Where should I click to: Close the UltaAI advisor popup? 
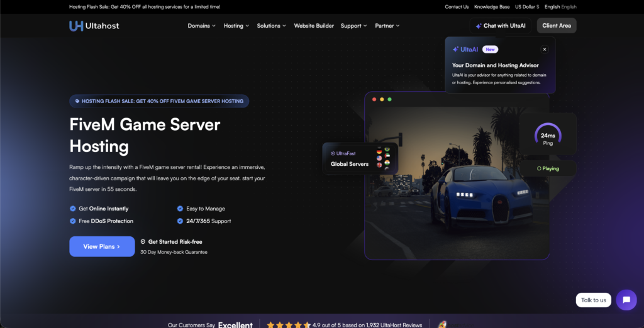pos(545,49)
